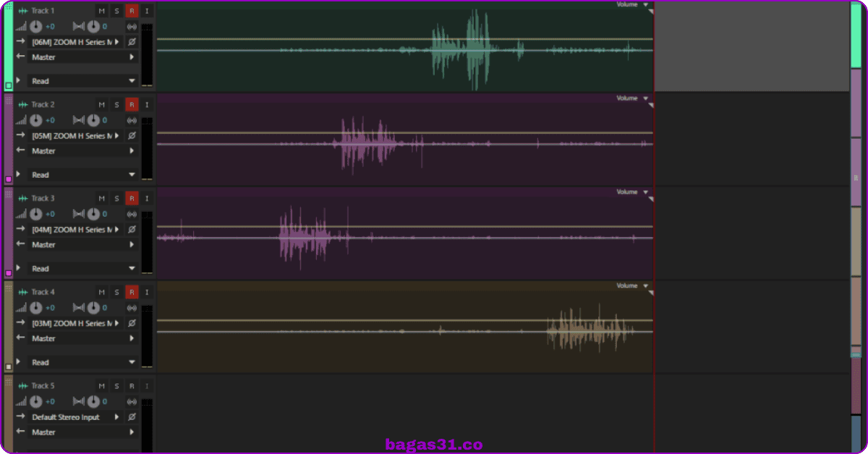Screen dimensions: 868x454
Task: Click Track 3 stereo pan icon
Action: 80,215
